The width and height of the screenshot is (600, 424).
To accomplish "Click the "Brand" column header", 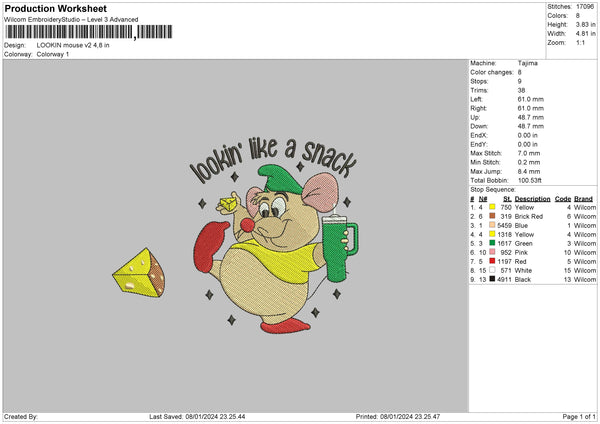I will point(583,199).
